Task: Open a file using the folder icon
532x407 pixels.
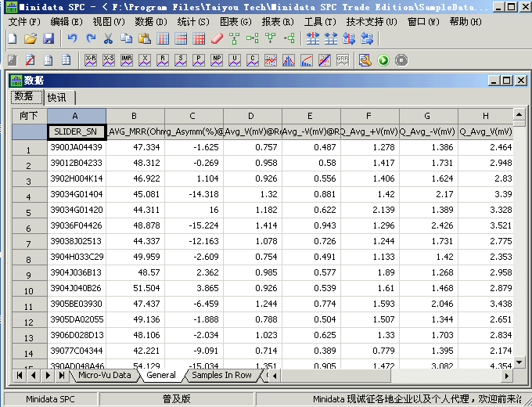Action: click(x=31, y=38)
